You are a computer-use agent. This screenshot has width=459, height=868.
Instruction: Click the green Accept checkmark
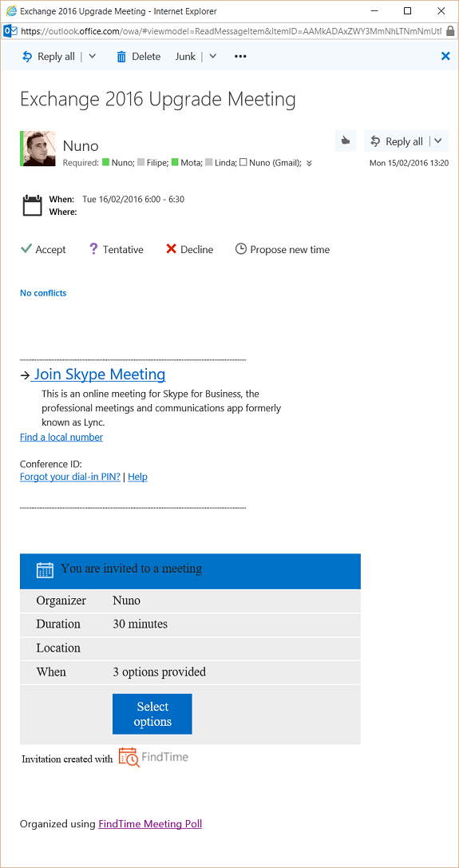click(26, 249)
